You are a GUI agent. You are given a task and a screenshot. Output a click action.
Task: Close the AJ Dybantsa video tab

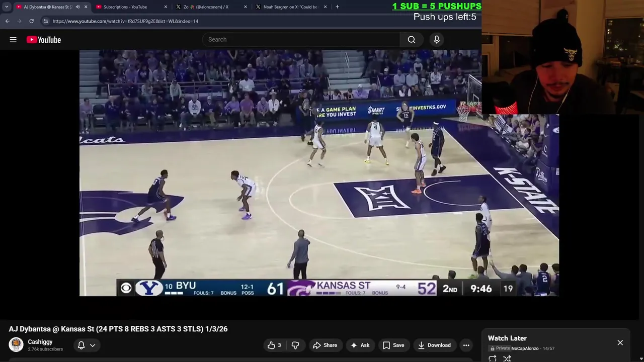coord(86,7)
